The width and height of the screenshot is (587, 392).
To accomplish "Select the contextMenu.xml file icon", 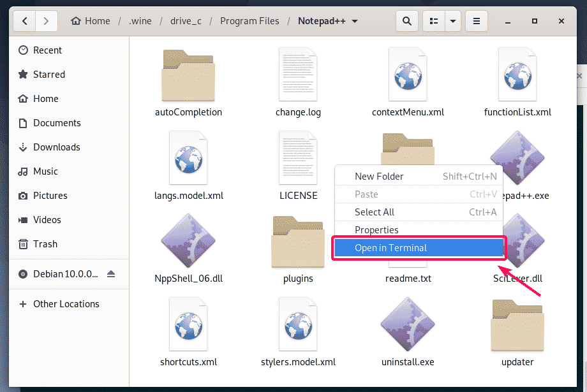I will tap(408, 75).
